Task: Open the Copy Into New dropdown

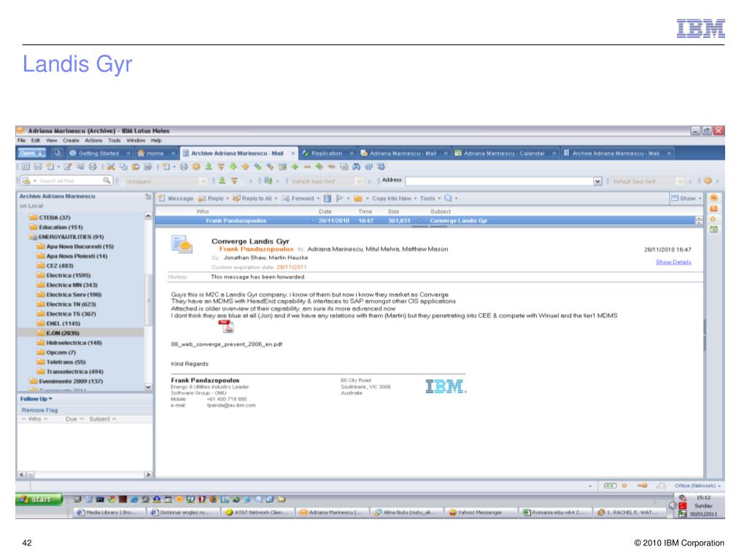Action: click(x=415, y=198)
